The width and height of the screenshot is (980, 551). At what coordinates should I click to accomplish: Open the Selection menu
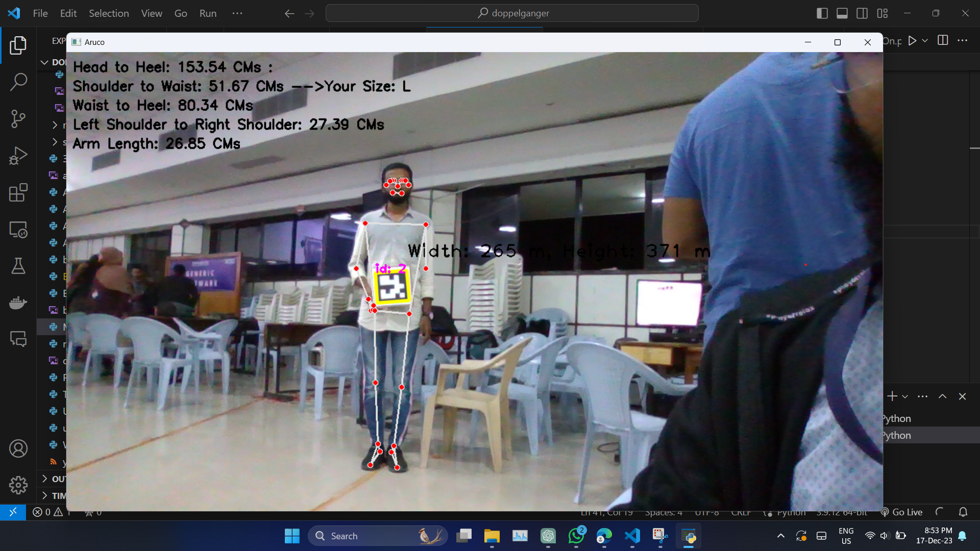tap(109, 13)
